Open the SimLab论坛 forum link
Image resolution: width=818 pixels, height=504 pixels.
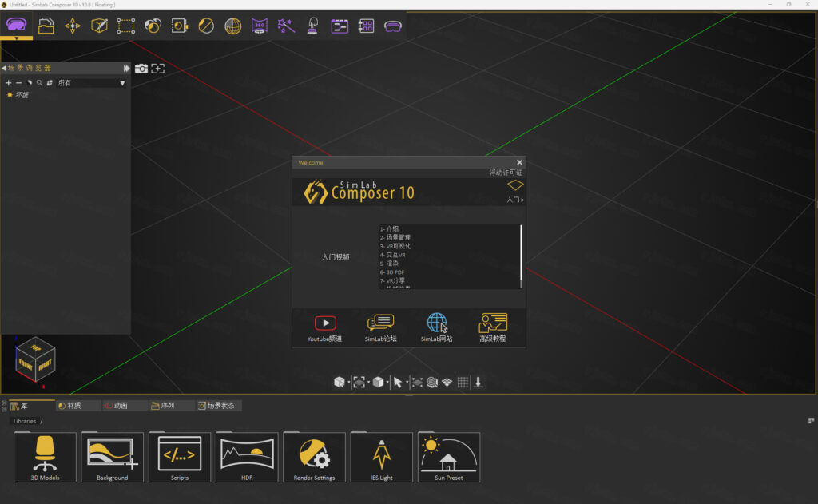click(x=380, y=328)
